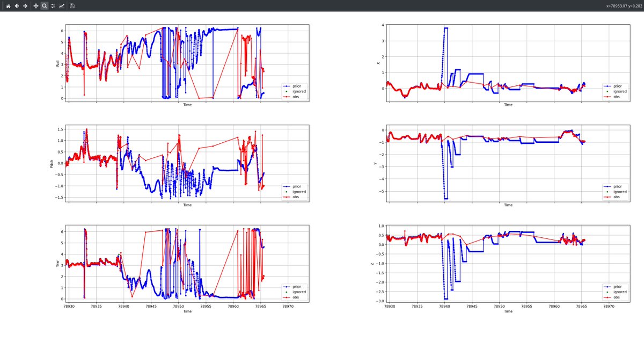The width and height of the screenshot is (644, 342).
Task: Click 'prior' in the Pitch plot legend
Action: click(296, 186)
